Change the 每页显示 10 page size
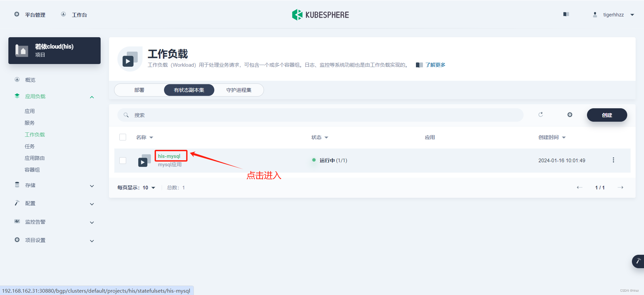The height and width of the screenshot is (295, 644). [136, 188]
